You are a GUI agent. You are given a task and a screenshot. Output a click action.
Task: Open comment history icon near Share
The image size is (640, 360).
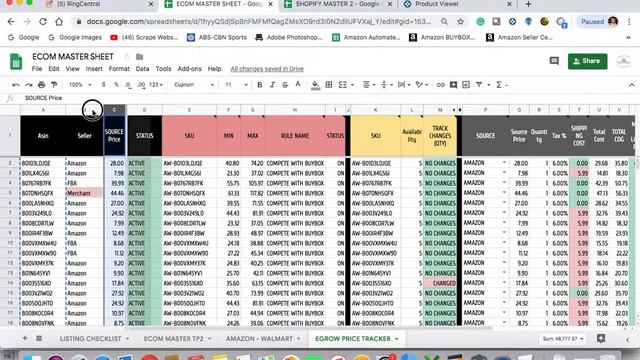[x=554, y=61]
